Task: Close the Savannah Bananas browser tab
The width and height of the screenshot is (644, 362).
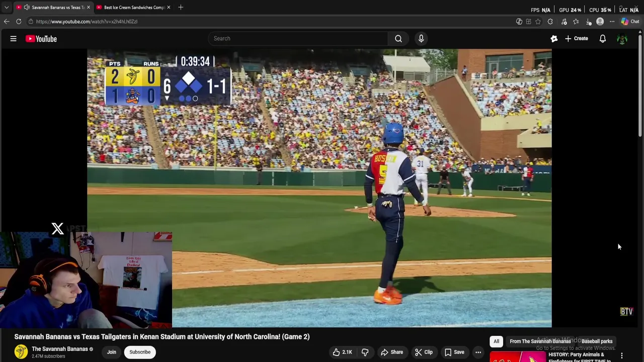Action: 89,7
